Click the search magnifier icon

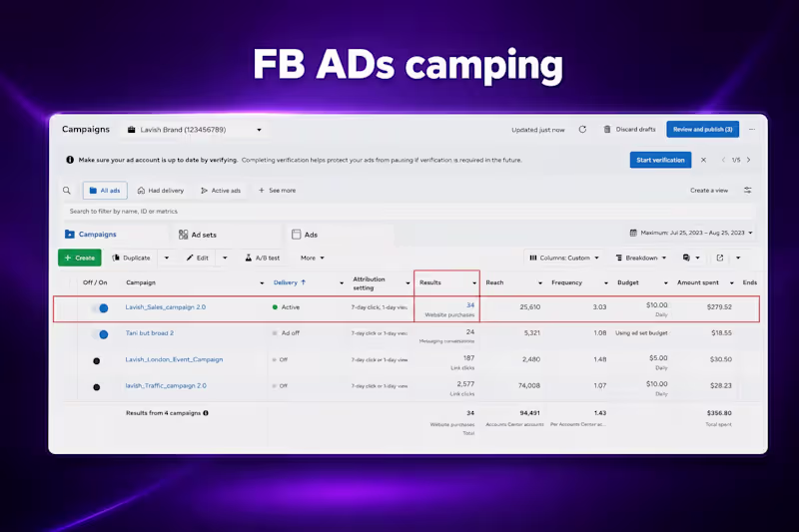click(x=67, y=191)
